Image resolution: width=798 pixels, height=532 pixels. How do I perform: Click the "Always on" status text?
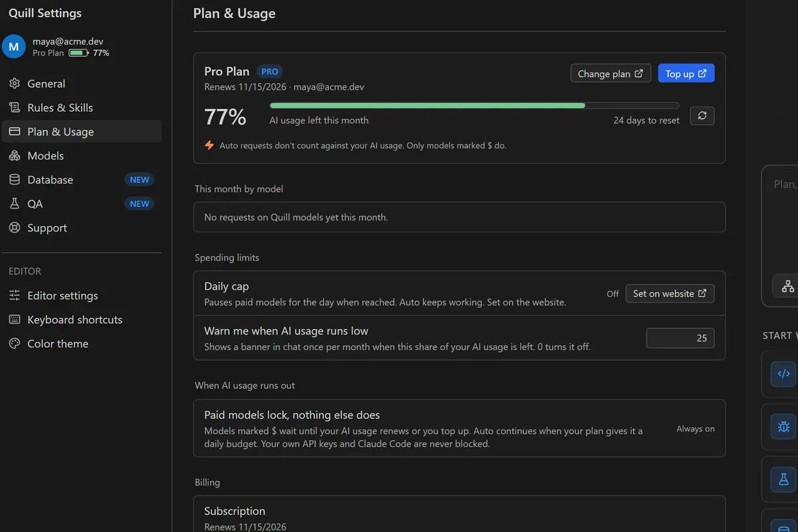(696, 429)
